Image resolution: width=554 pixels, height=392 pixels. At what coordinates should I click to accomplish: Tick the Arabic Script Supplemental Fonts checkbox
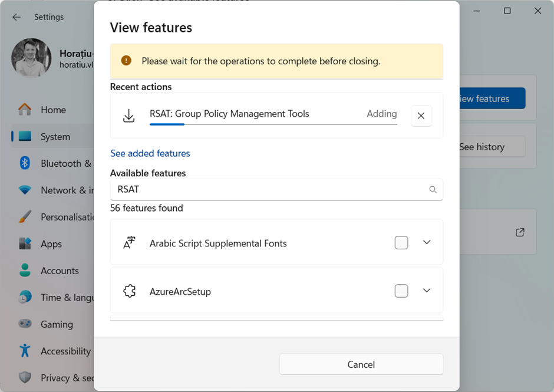401,243
